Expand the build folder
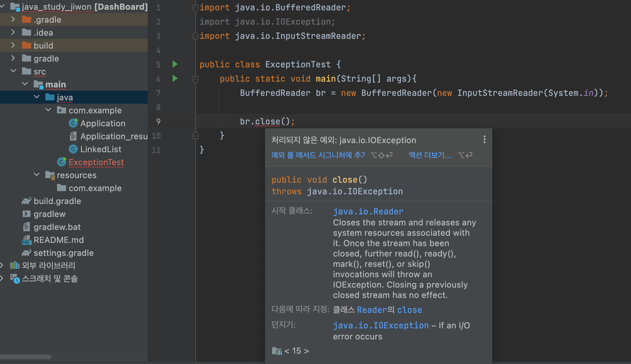The width and height of the screenshot is (631, 364). tap(13, 45)
